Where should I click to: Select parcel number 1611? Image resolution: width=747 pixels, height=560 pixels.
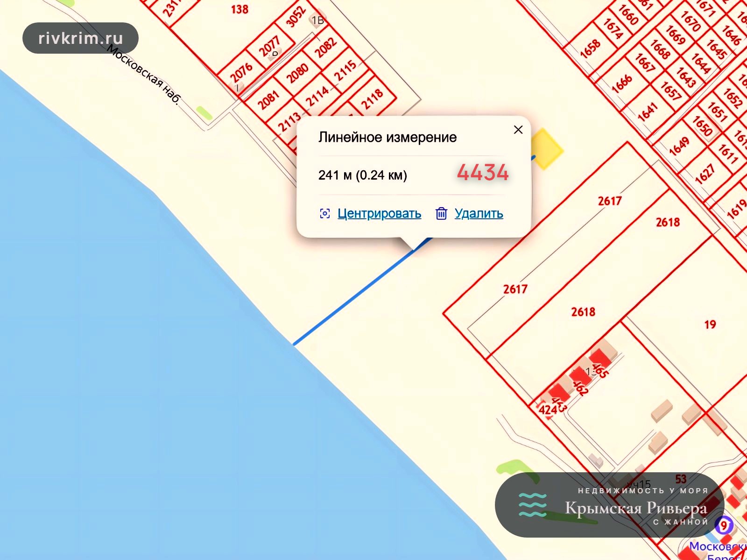tap(728, 154)
